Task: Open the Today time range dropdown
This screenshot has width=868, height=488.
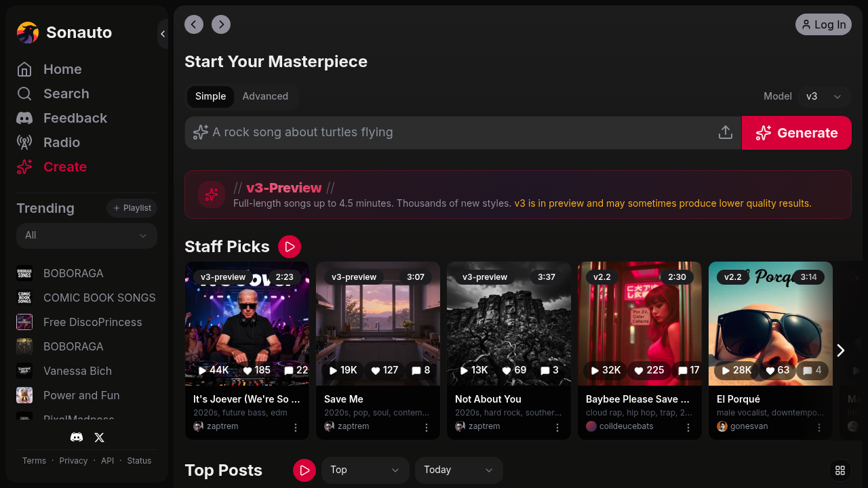Action: point(458,470)
